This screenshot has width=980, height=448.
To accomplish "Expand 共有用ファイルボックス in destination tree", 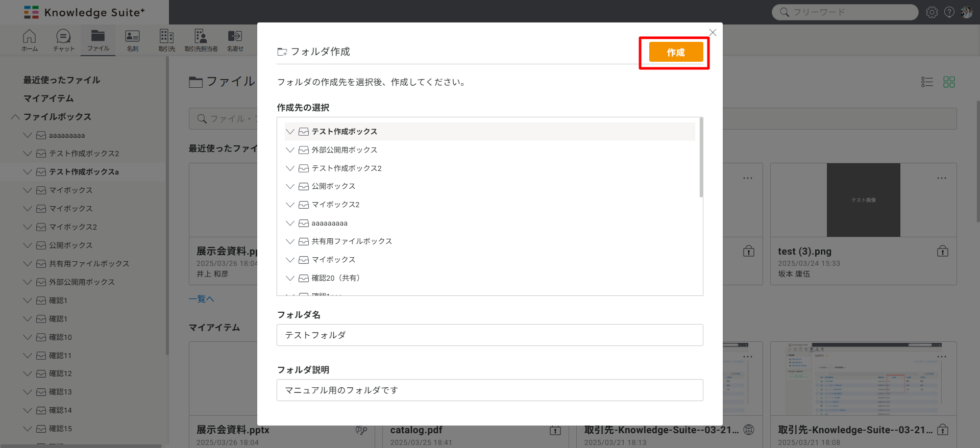I will (290, 241).
